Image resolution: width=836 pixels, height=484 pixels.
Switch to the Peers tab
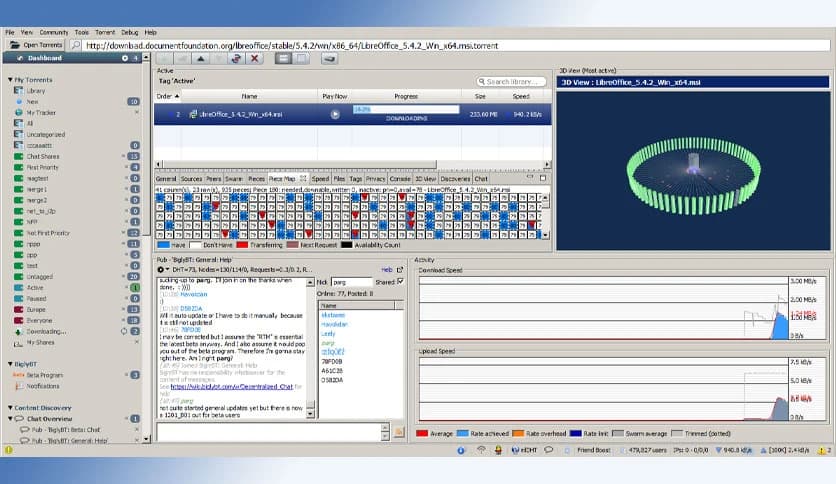(213, 178)
